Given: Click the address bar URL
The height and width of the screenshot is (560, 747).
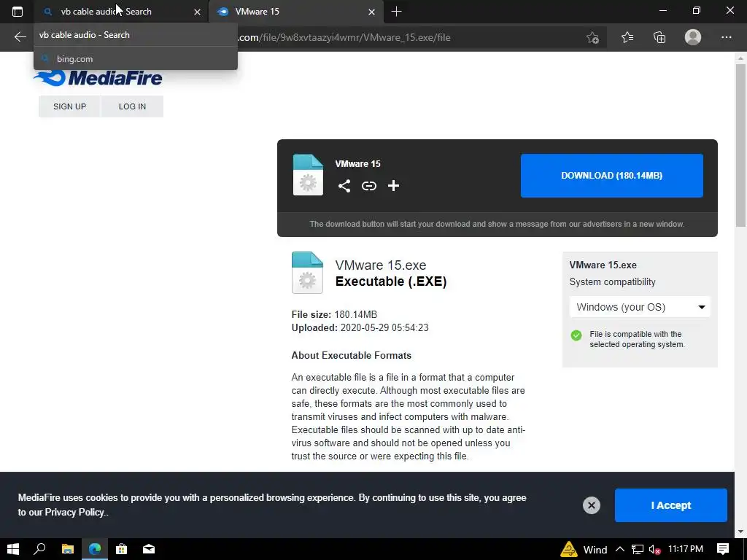Looking at the screenshot, I should tap(344, 37).
